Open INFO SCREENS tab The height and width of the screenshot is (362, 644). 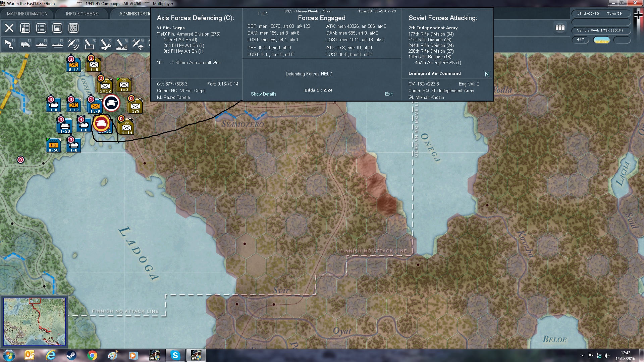(82, 14)
